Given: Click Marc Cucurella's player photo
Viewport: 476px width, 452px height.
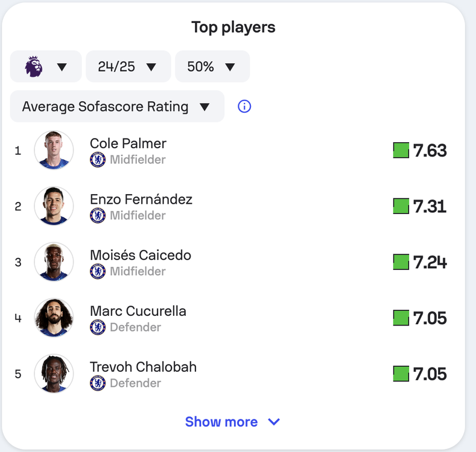Looking at the screenshot, I should (x=54, y=318).
